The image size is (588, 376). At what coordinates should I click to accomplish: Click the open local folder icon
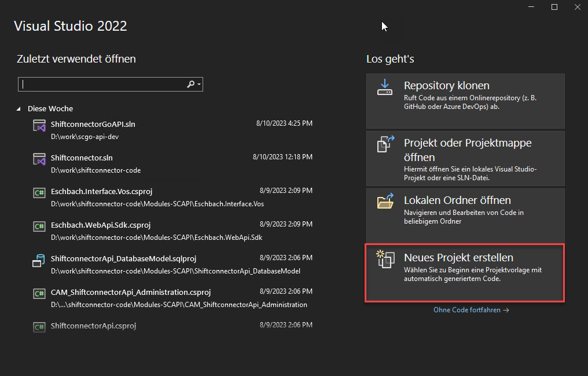(385, 201)
